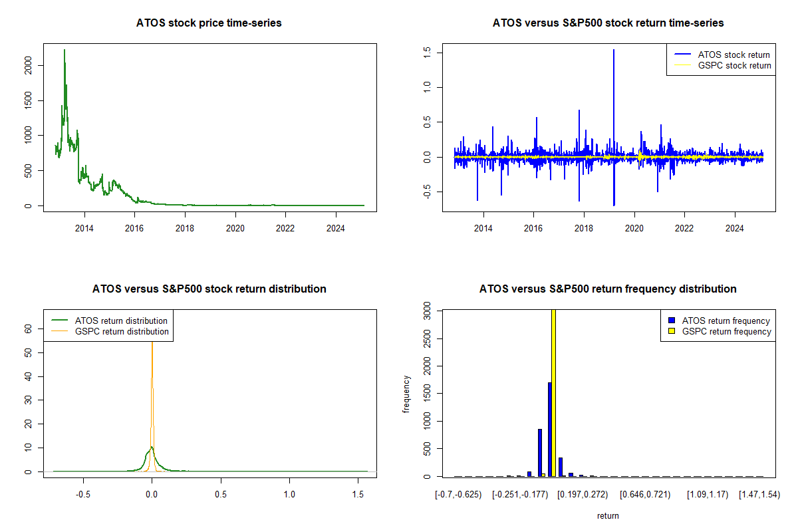
Task: Click the 'ATOS versus S&P500 stock return time-series' title
Action: click(x=608, y=23)
